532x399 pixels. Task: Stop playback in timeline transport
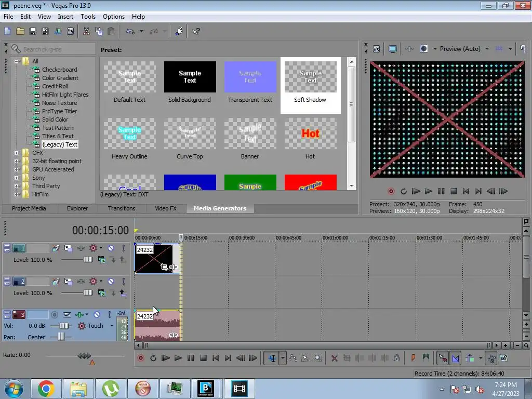point(203,358)
